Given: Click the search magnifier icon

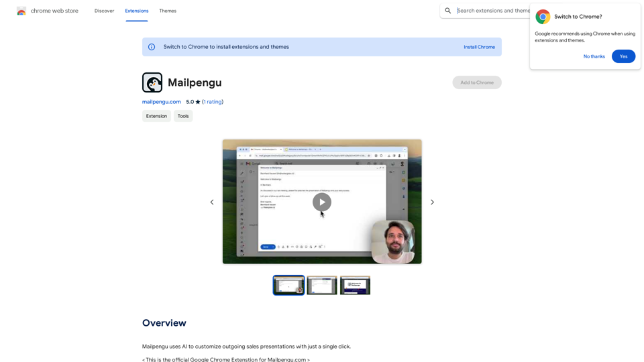Looking at the screenshot, I should (x=448, y=11).
